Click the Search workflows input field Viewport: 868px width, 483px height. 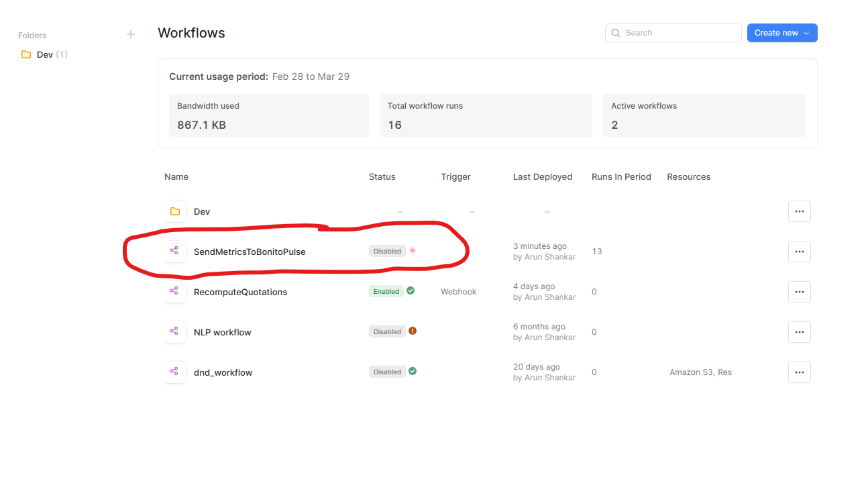(x=673, y=33)
